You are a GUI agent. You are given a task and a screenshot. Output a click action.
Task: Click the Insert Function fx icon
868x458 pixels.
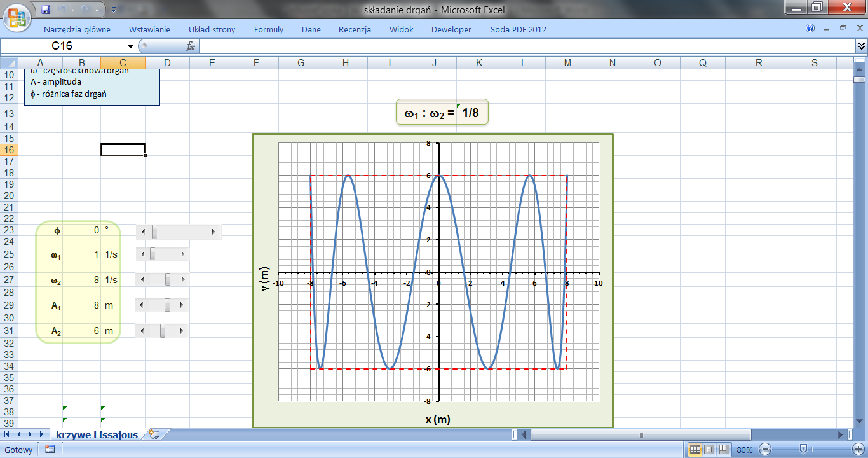pyautogui.click(x=190, y=46)
